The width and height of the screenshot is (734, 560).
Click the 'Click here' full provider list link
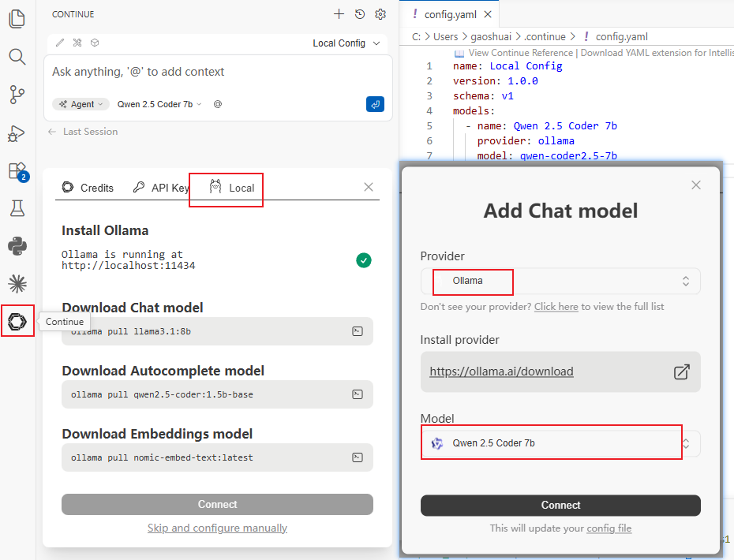556,307
